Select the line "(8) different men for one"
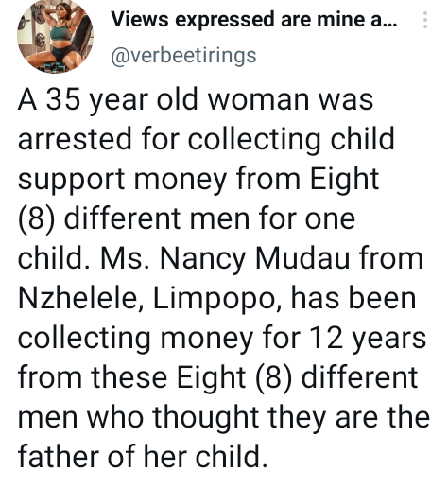This screenshot has width=448, height=489. tap(187, 219)
